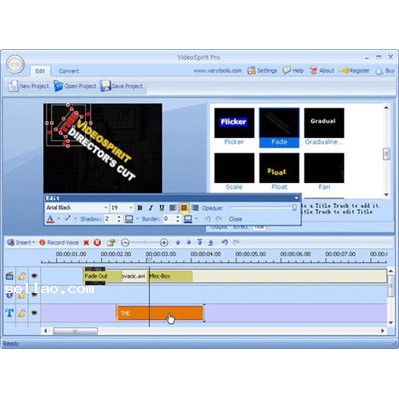Viewport: 399px width, 399px height.
Task: Click the Record Voice icon
Action: (x=42, y=243)
